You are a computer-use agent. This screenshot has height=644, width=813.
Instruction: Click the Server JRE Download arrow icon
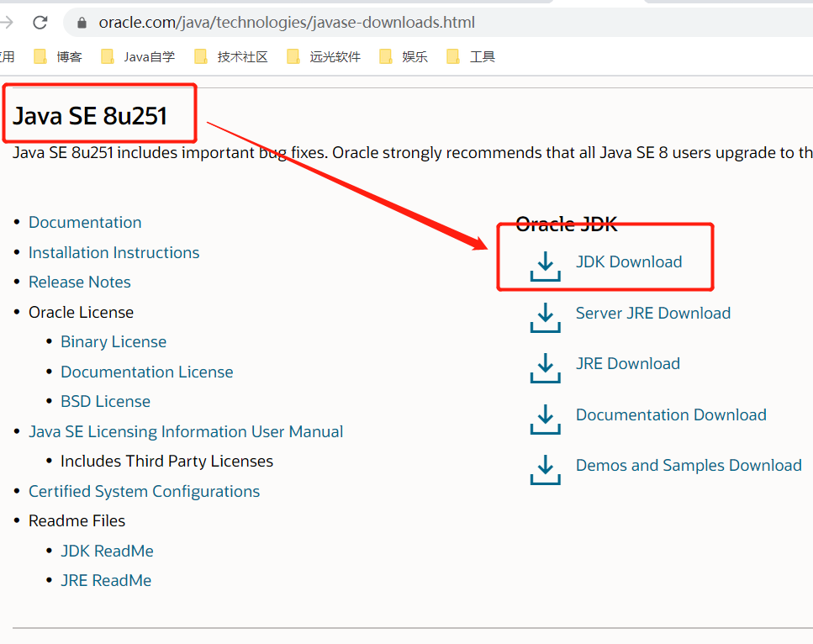545,317
